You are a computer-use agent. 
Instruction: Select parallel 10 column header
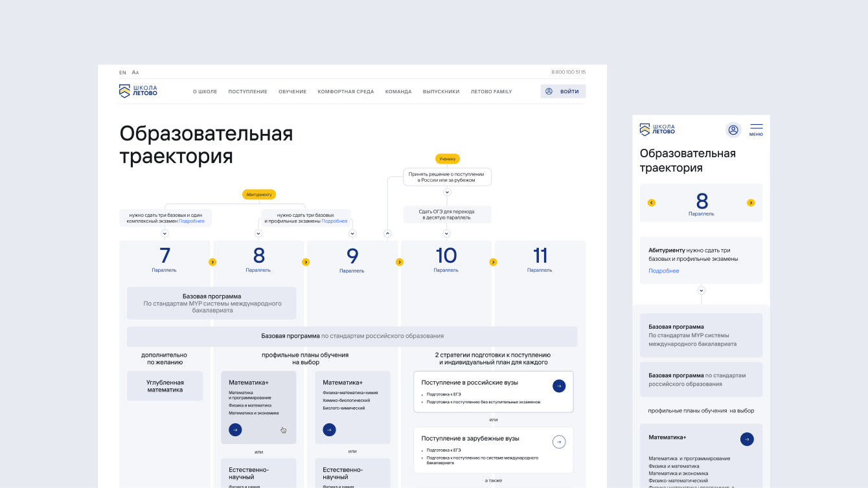446,259
